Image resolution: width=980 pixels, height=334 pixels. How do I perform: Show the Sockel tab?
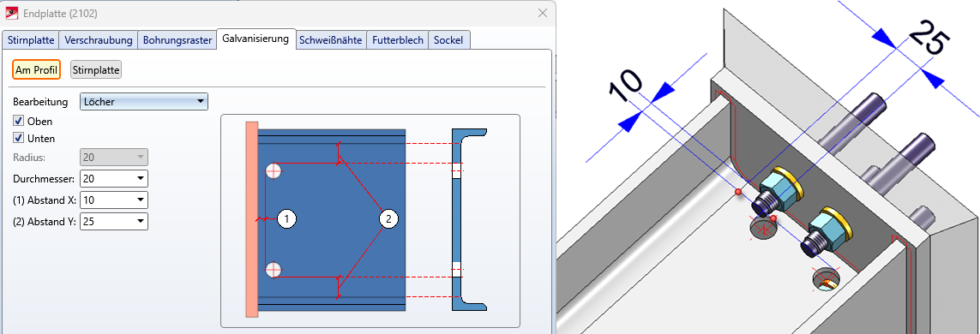(x=449, y=40)
